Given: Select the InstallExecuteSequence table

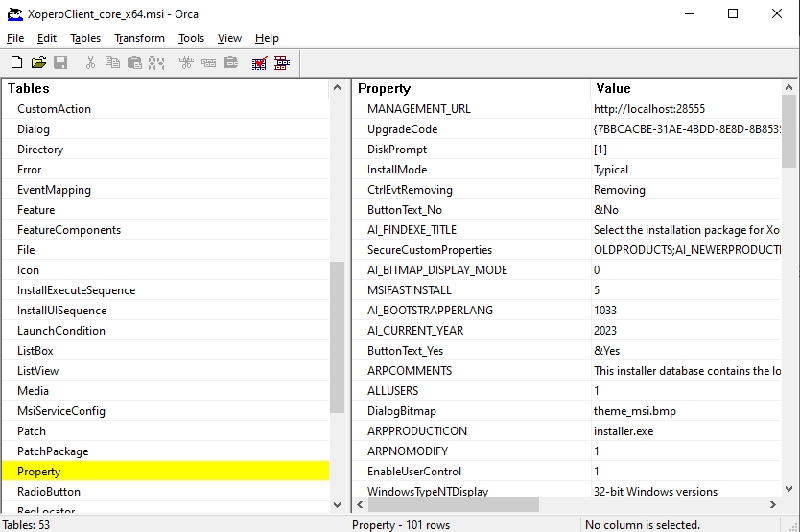Looking at the screenshot, I should click(x=76, y=290).
